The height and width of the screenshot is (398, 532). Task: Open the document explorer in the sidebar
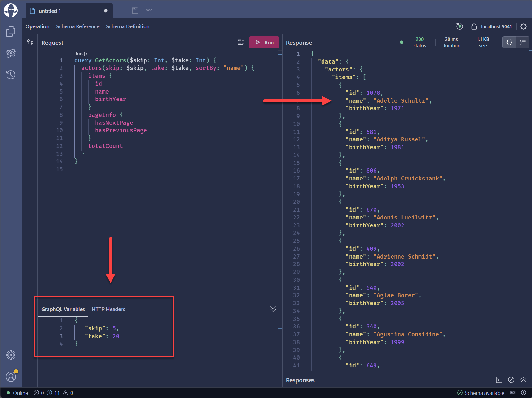[x=11, y=31]
